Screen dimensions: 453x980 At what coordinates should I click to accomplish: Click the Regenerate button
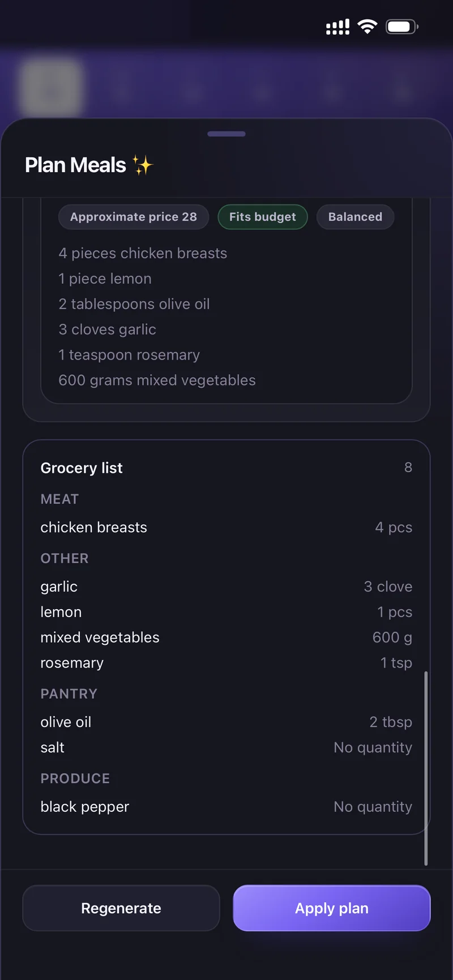point(121,908)
